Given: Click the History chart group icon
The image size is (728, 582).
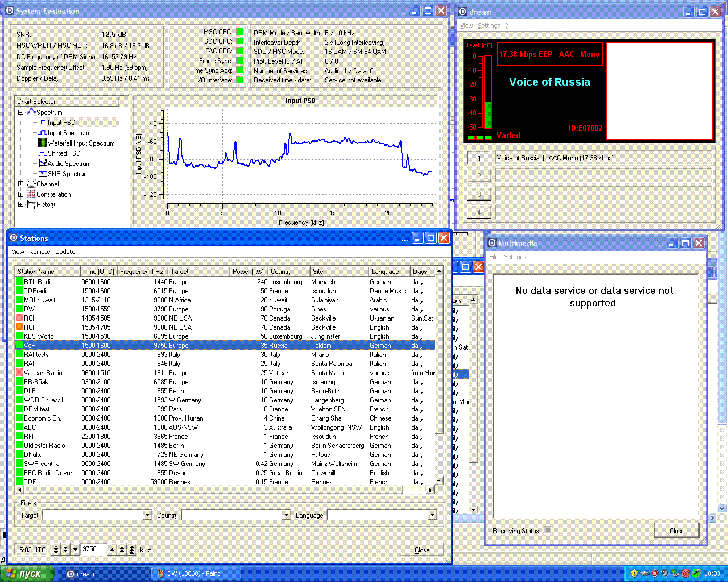Looking at the screenshot, I should (x=31, y=205).
